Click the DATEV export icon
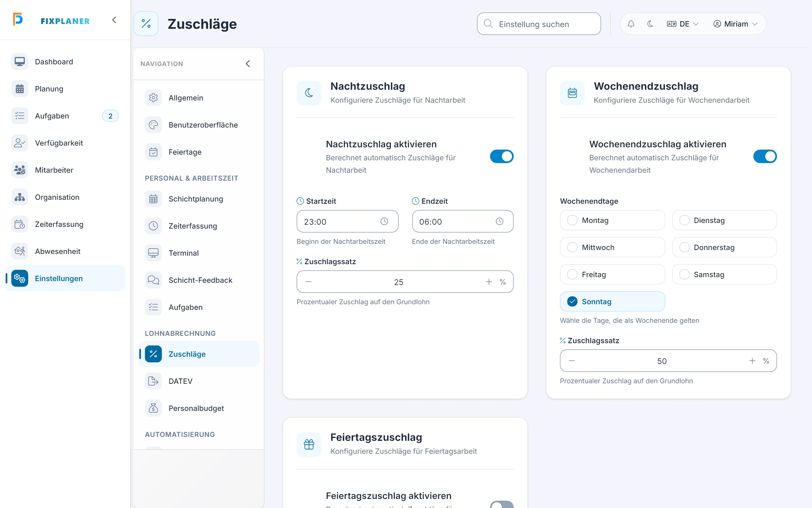Screen dimensions: 812x508 tap(153, 381)
